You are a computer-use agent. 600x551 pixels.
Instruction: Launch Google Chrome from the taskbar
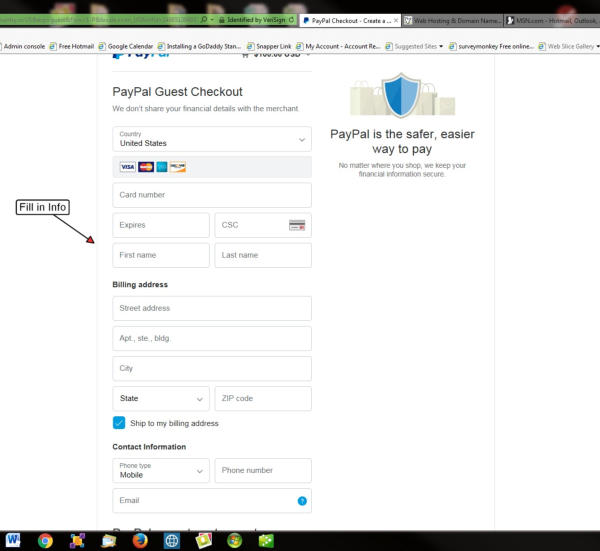(45, 540)
